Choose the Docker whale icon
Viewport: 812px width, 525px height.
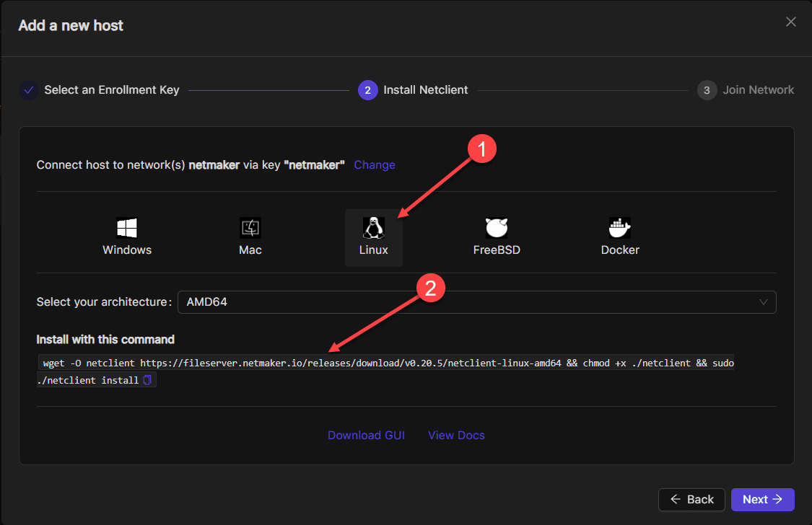click(x=620, y=228)
